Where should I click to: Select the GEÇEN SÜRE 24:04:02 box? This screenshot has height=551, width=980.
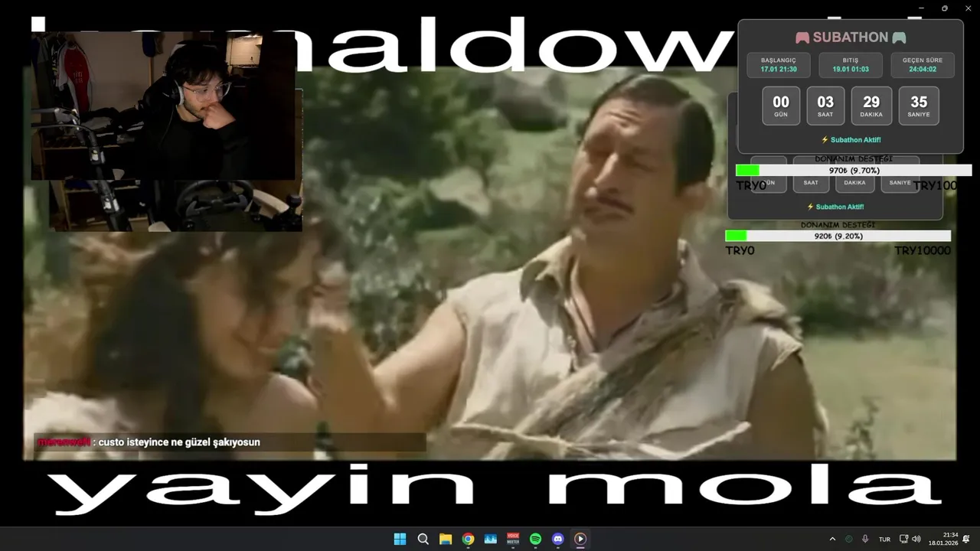(x=923, y=65)
